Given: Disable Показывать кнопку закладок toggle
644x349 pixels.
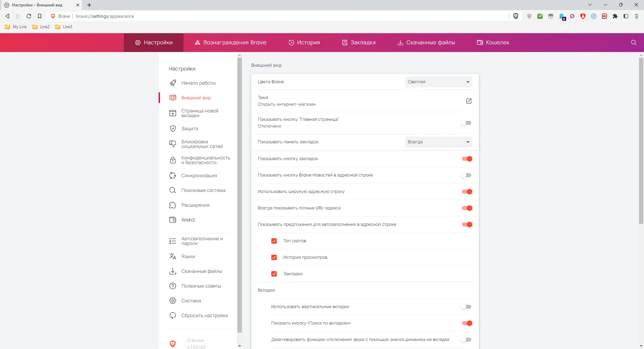Looking at the screenshot, I should coord(467,159).
